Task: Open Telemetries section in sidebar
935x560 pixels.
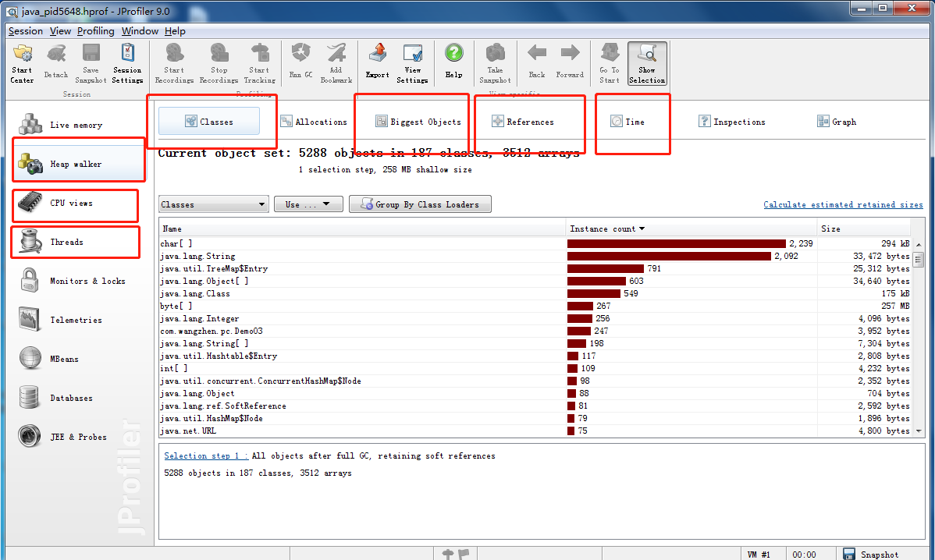Action: (76, 320)
